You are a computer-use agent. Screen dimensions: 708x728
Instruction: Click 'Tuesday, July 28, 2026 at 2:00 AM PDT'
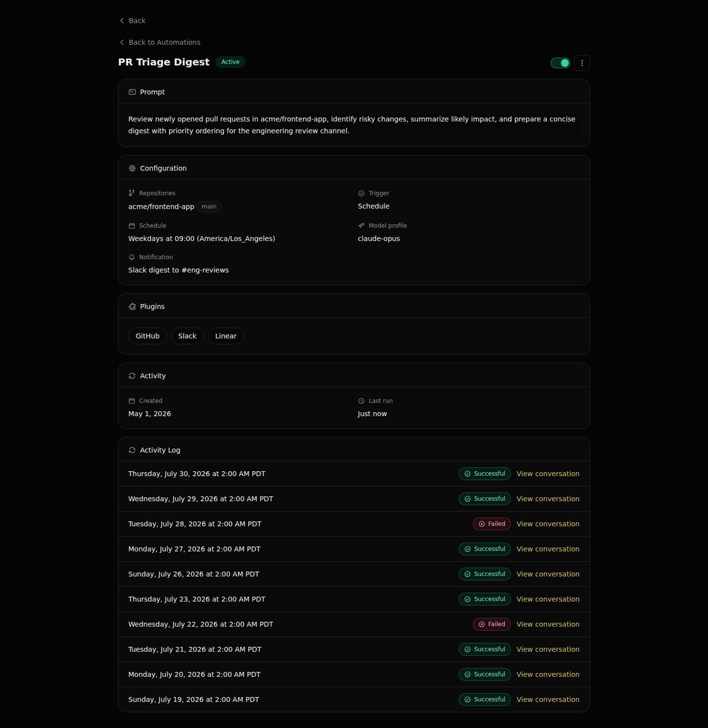[x=195, y=524]
